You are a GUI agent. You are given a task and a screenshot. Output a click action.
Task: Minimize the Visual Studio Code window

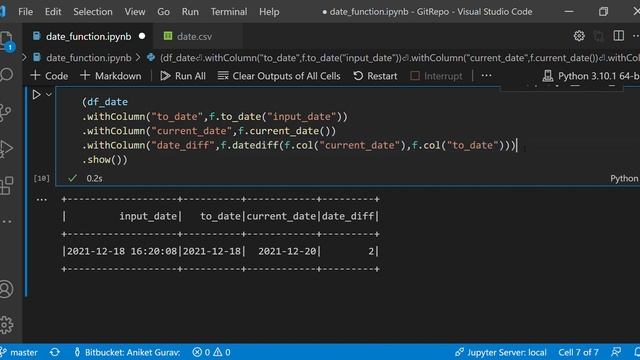[x=569, y=11]
